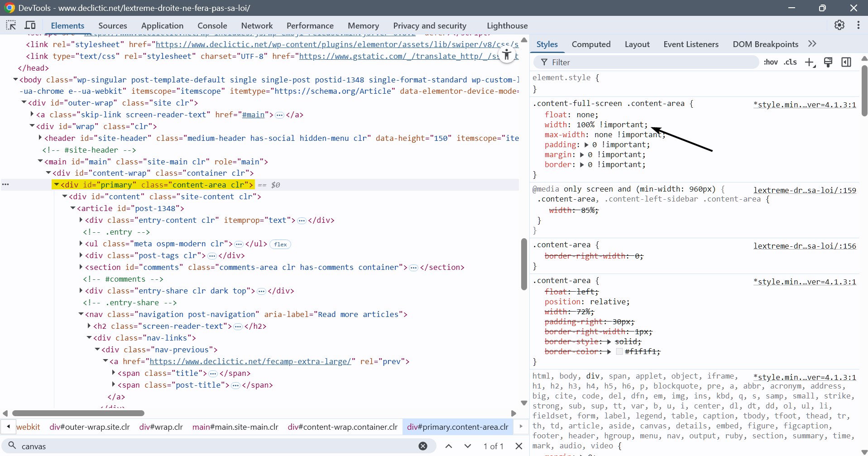Viewport: 868px width, 456px height.
Task: Click the flex badge on the ul element
Action: tap(280, 244)
